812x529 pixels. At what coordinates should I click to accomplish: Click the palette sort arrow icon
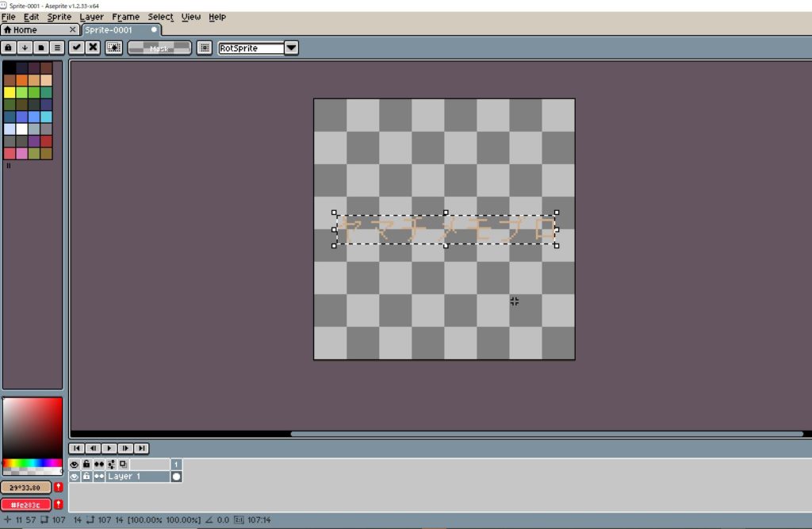pos(25,48)
